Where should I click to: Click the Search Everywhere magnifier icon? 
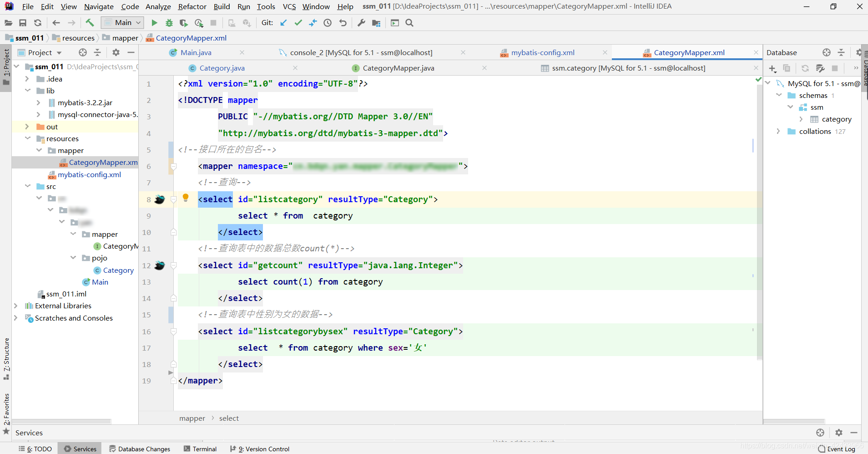coord(409,23)
